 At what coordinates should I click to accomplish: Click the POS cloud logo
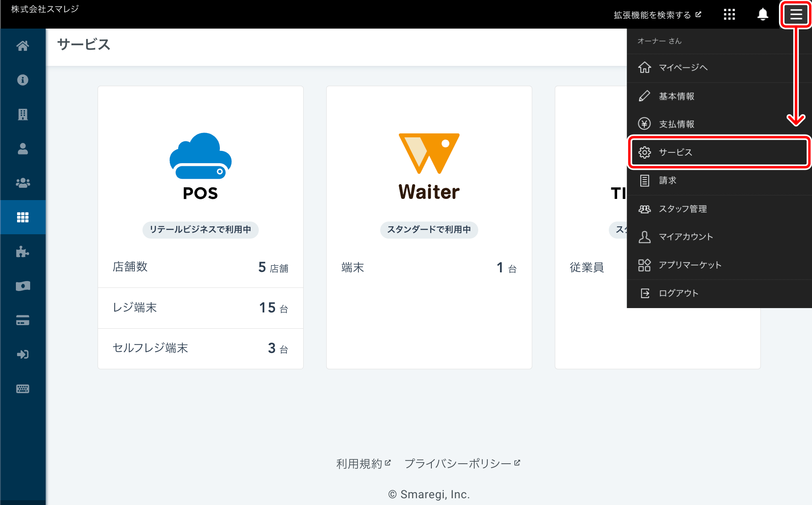click(x=200, y=167)
